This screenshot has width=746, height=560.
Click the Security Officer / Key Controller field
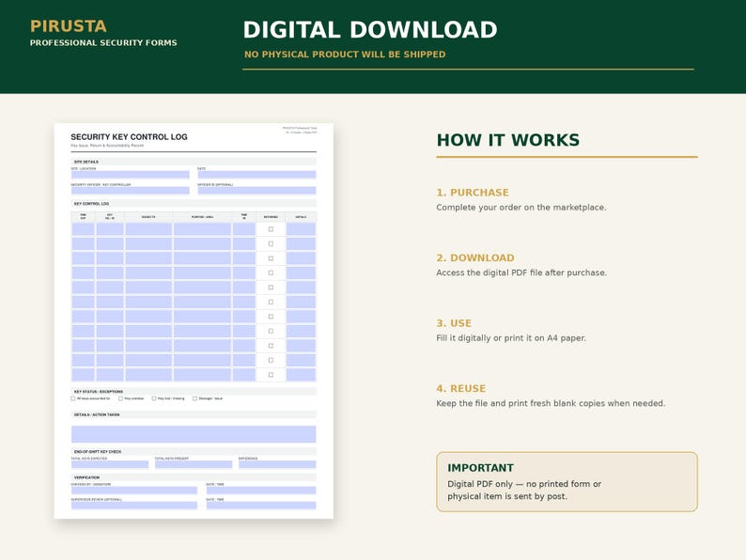click(x=131, y=191)
